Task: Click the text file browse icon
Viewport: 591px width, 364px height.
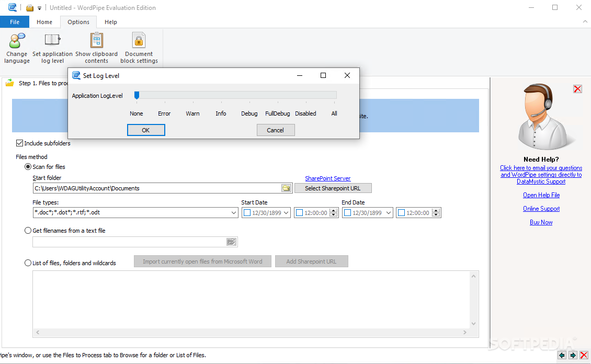Action: tap(231, 242)
